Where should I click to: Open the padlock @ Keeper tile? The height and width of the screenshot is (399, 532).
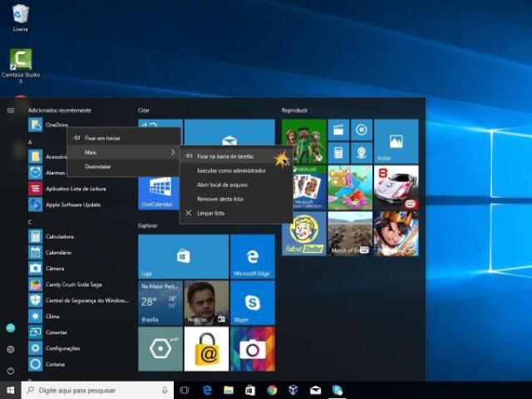206,349
